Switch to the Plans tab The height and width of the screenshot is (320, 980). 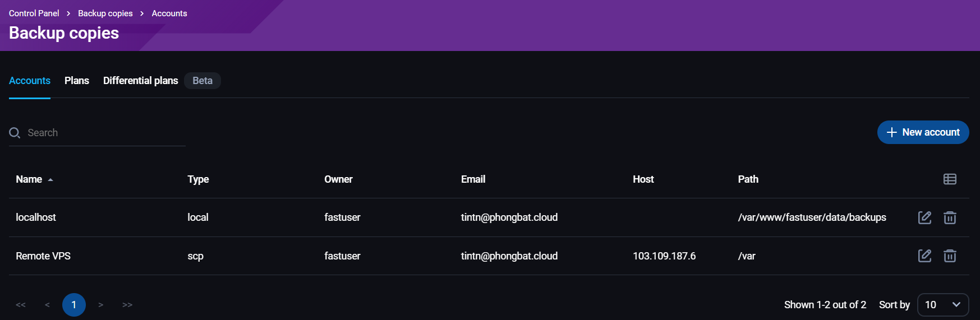tap(77, 81)
